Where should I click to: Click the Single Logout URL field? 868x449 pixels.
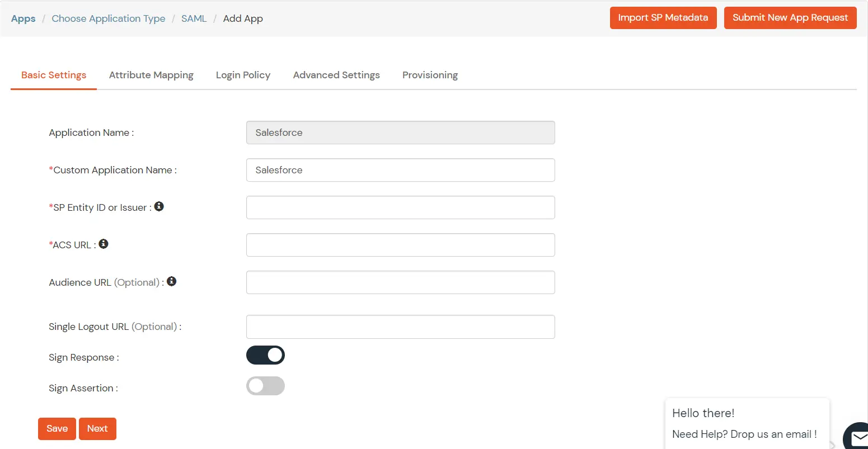(x=401, y=327)
